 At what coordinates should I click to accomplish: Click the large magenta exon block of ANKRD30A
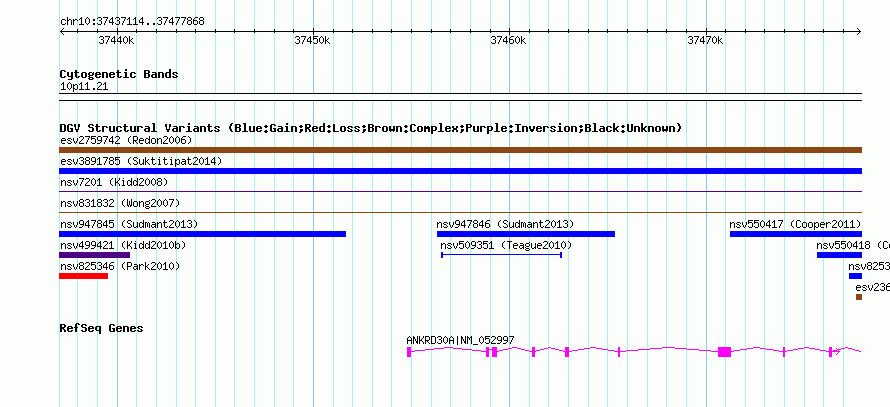pyautogui.click(x=724, y=352)
